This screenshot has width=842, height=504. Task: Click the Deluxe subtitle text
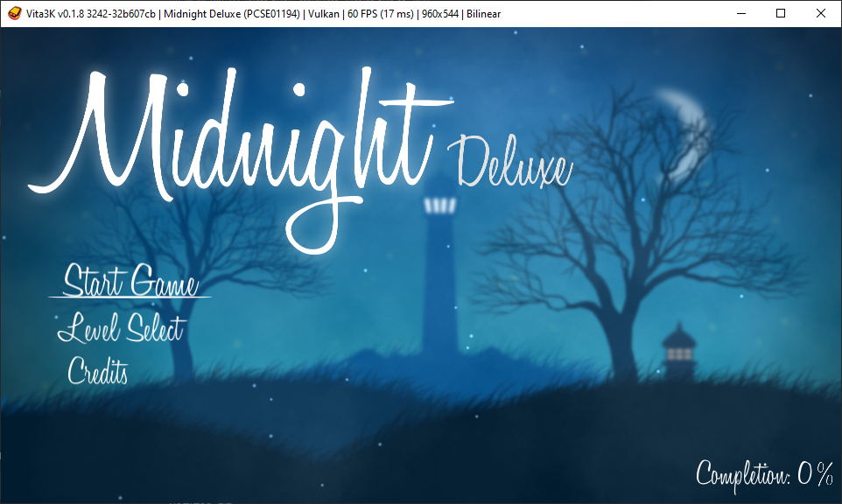[x=510, y=162]
